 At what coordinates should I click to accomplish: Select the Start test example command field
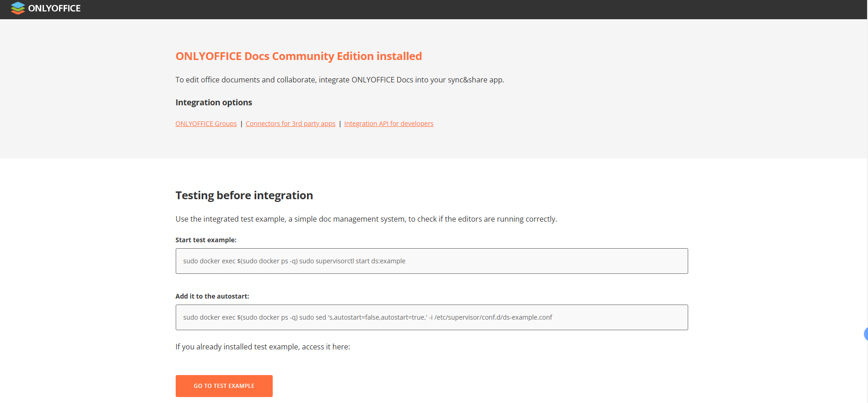tap(431, 261)
